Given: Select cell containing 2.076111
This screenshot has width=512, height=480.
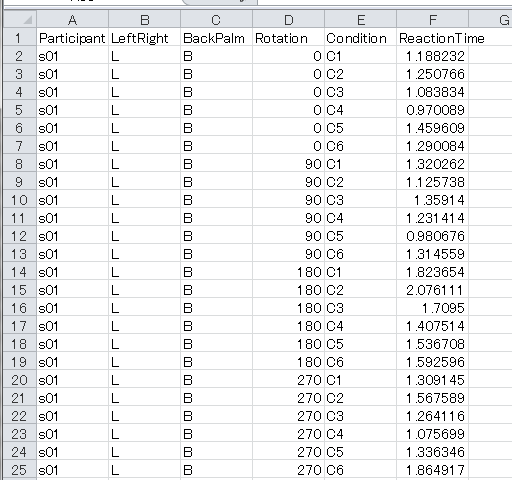Looking at the screenshot, I should 432,290.
